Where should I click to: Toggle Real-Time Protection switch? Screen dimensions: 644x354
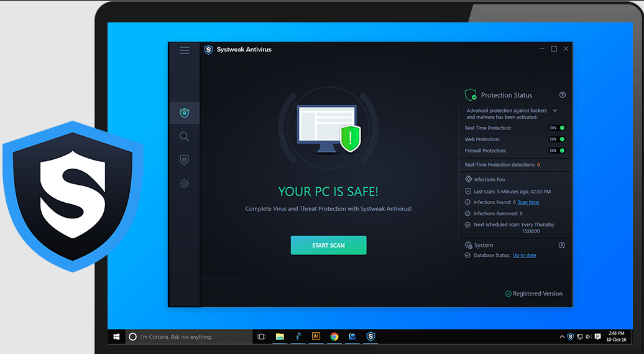pos(558,128)
